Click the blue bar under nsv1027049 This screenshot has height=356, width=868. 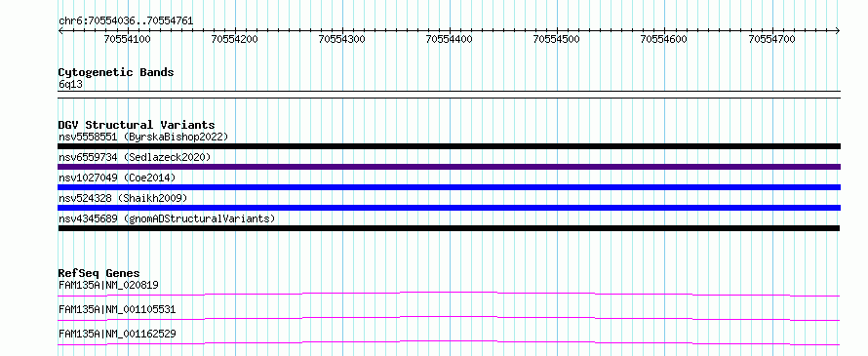pyautogui.click(x=449, y=187)
